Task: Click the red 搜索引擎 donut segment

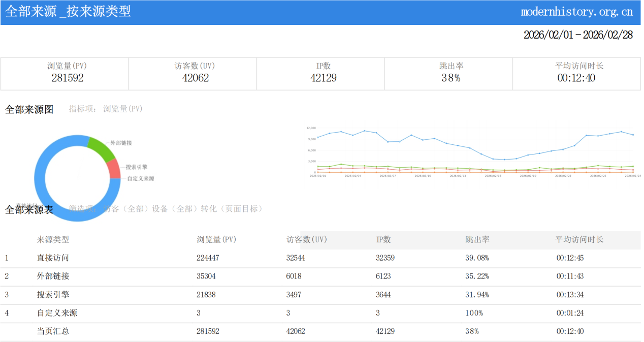Action: (x=114, y=168)
